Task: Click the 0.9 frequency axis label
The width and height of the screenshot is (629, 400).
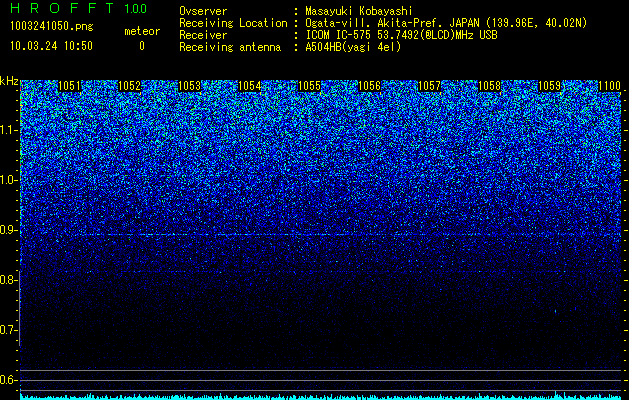Action: coord(9,230)
